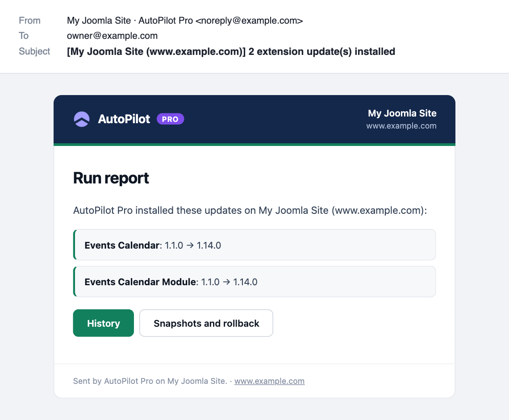The image size is (509, 420).
Task: Click the AutoPilot logo icon
Action: (x=81, y=119)
